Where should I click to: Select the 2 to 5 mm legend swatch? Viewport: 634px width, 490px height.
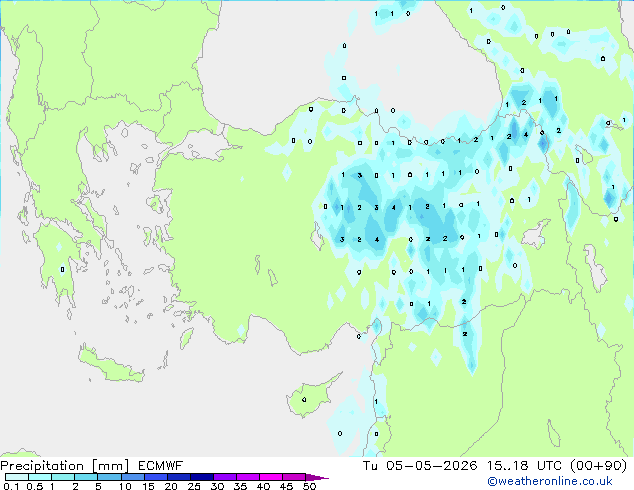pyautogui.click(x=86, y=477)
